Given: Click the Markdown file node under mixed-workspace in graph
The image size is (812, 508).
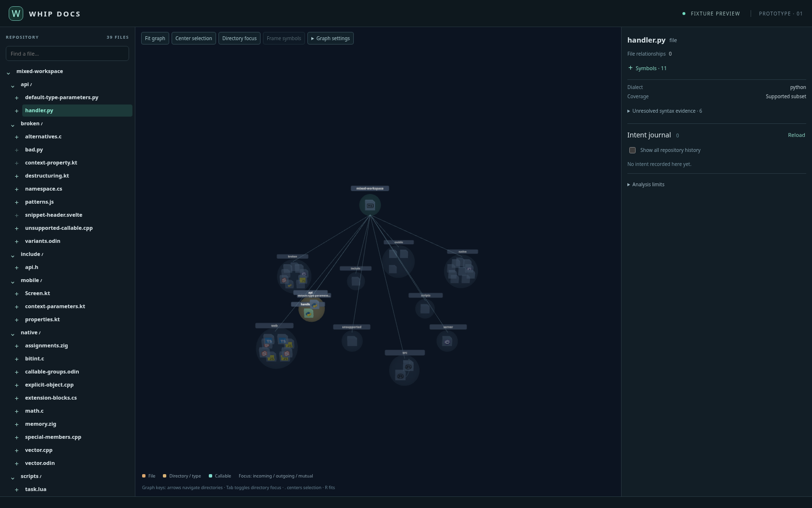Looking at the screenshot, I should (370, 206).
